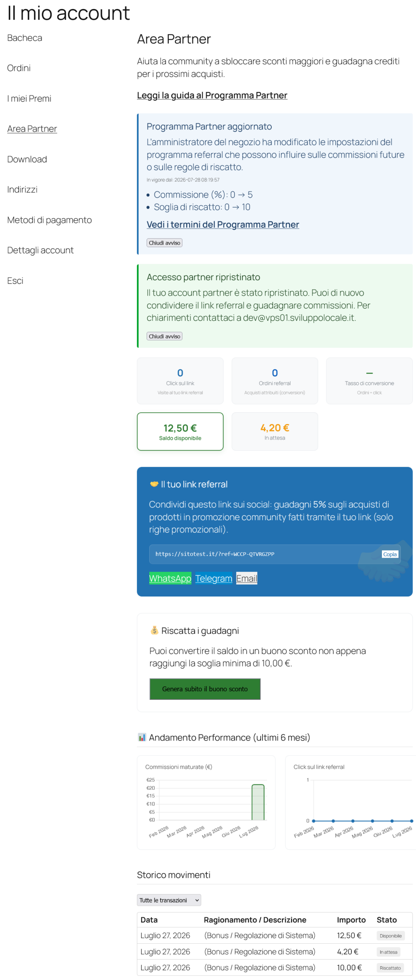Open Leggi la guida al Programma Partner

(212, 95)
